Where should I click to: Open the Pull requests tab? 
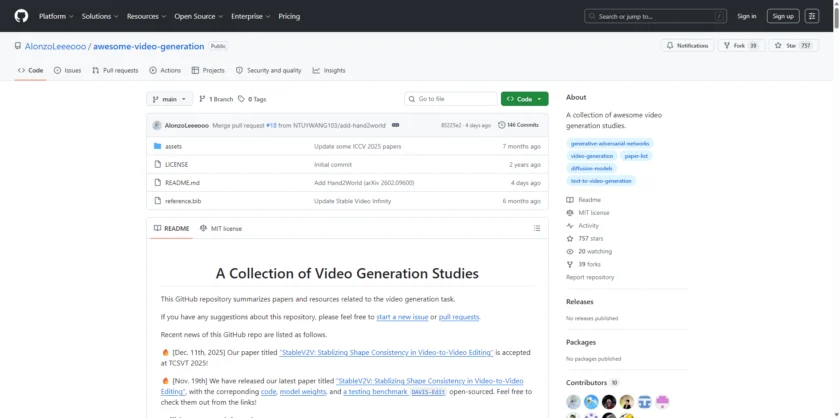coord(115,71)
